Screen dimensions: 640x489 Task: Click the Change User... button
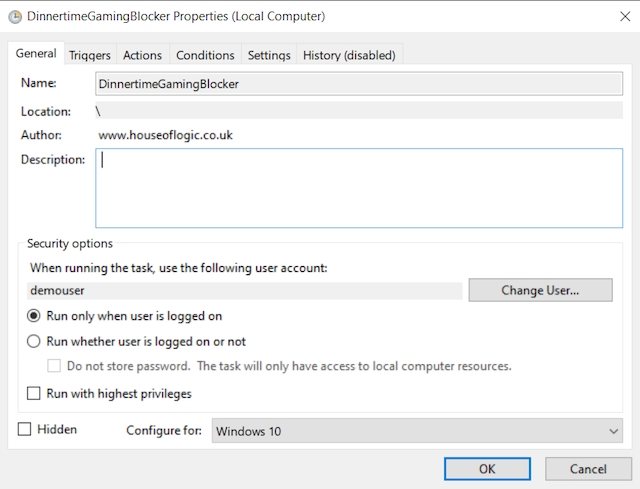click(540, 290)
